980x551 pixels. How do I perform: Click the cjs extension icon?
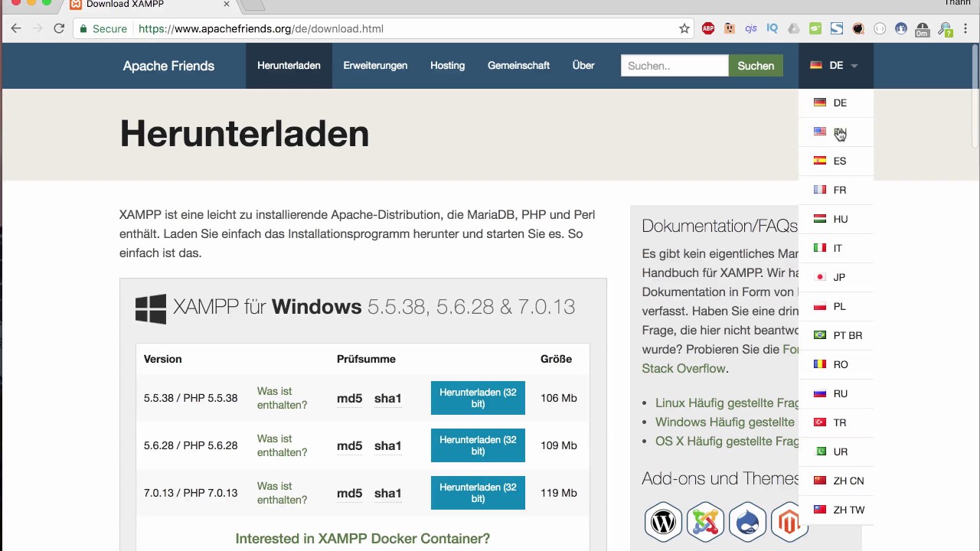point(751,28)
